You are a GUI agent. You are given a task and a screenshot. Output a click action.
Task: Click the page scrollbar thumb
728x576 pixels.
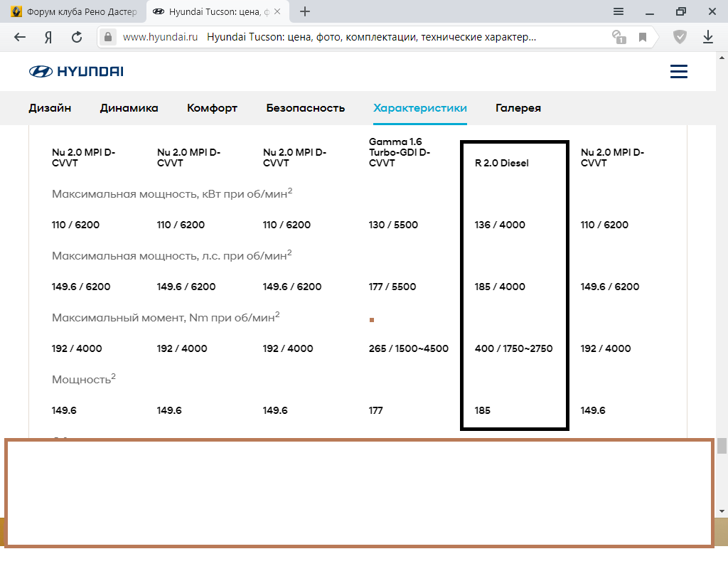click(722, 445)
